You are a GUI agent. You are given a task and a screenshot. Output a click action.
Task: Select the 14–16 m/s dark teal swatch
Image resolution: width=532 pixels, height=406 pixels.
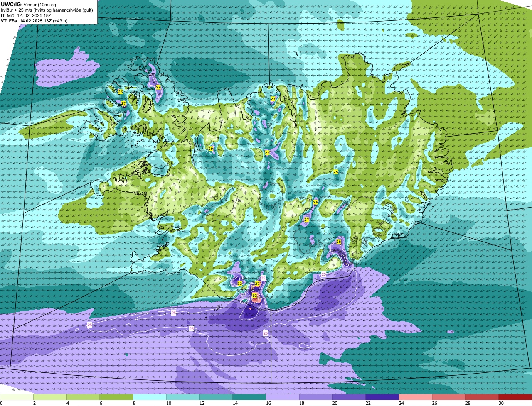[x=249, y=397]
